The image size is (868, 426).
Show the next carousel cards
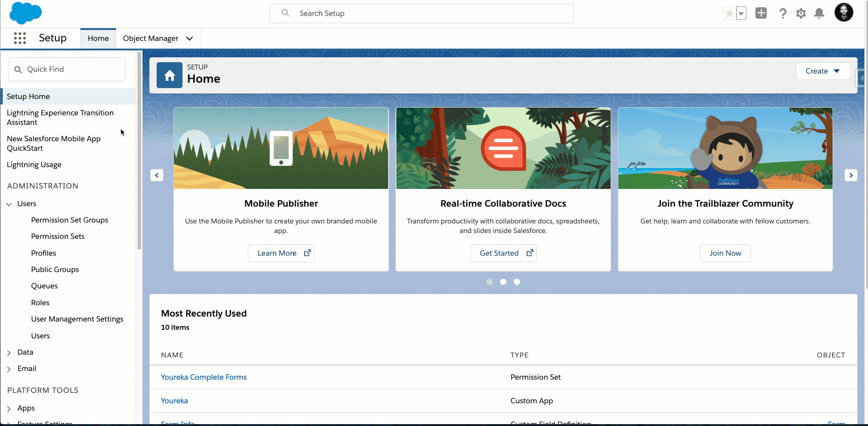[x=851, y=175]
